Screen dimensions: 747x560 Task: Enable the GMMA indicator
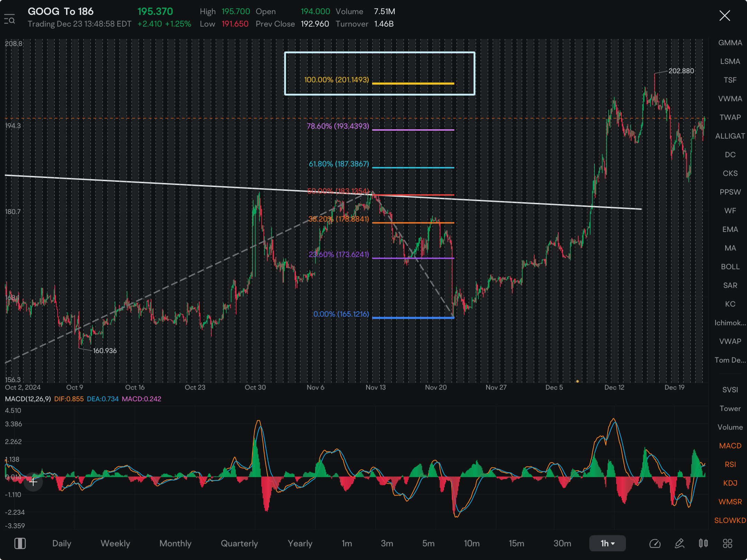point(730,43)
